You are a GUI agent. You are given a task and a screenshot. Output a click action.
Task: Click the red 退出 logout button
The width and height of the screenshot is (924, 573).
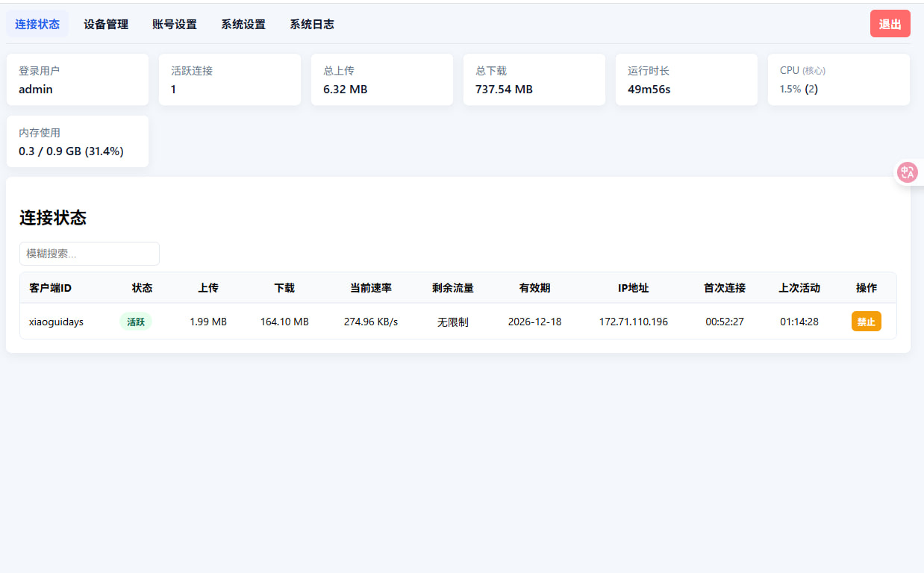click(x=890, y=24)
